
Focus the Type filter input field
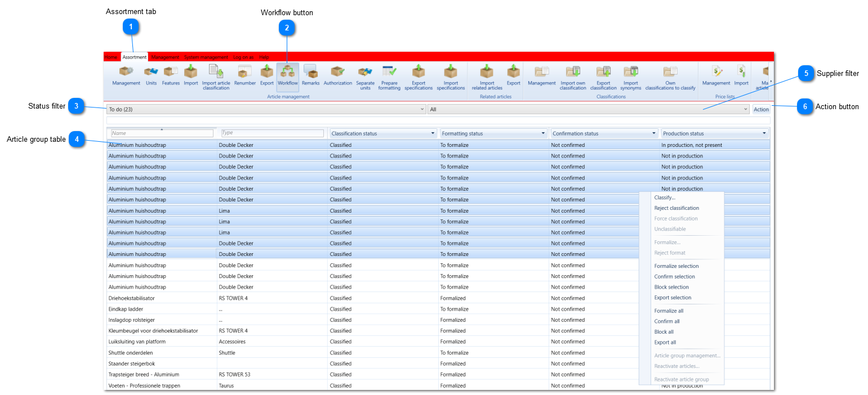[x=273, y=133]
